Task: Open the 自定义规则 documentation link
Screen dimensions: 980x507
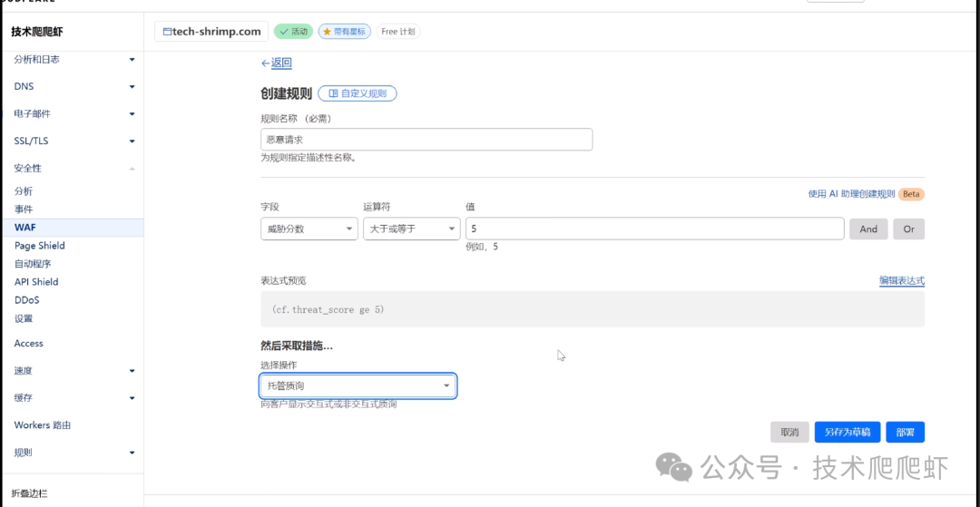Action: pos(358,93)
